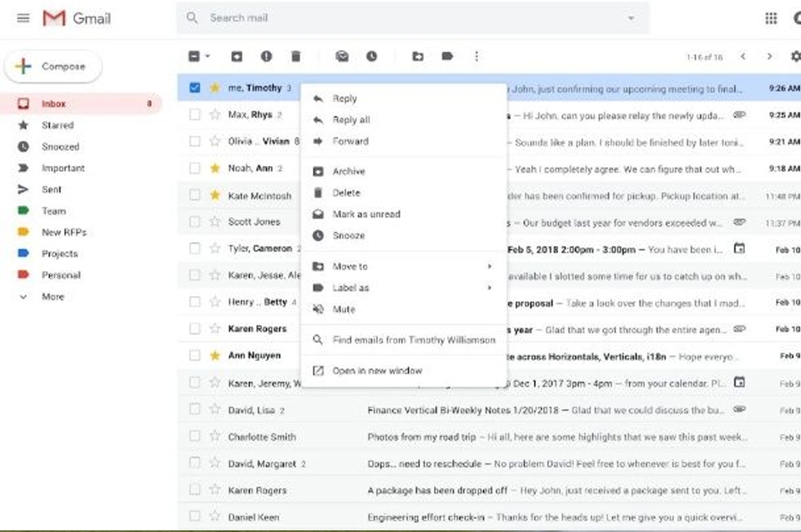The width and height of the screenshot is (801, 532).
Task: Click the trash Delete icon in toolbar
Action: (x=295, y=57)
